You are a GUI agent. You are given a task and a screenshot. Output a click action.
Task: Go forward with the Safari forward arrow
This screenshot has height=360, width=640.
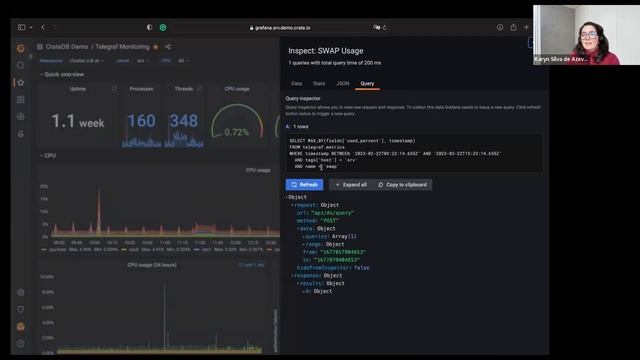[x=55, y=27]
